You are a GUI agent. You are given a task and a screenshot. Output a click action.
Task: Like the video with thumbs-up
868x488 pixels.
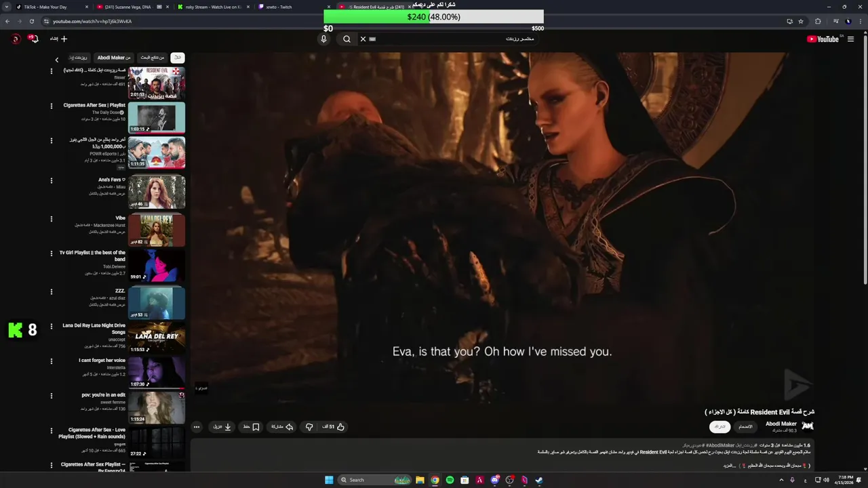point(334,427)
